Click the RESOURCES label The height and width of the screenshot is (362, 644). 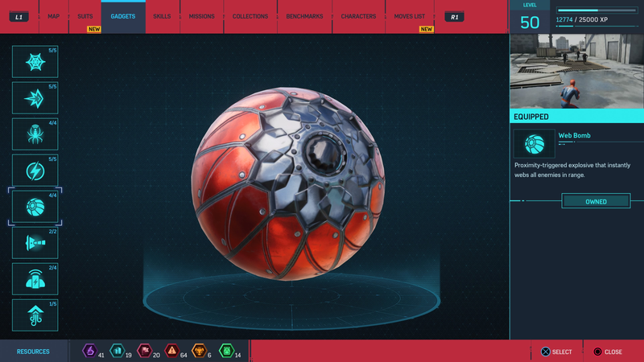click(33, 352)
